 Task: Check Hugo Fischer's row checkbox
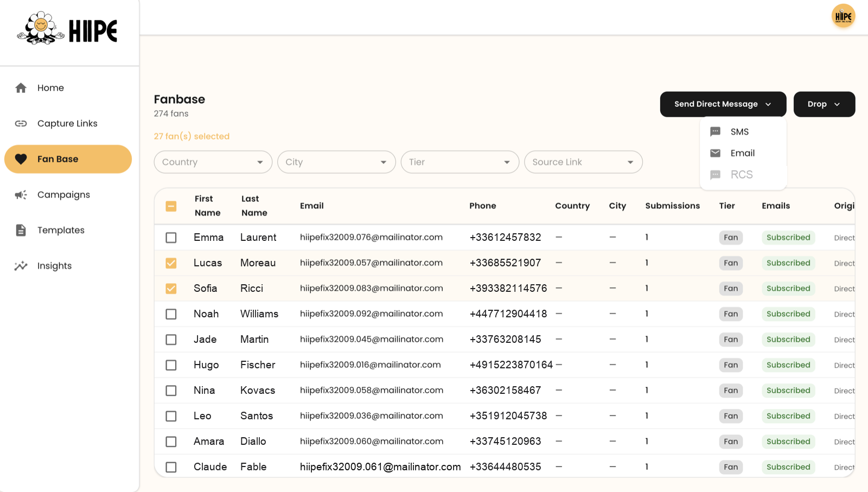171,365
